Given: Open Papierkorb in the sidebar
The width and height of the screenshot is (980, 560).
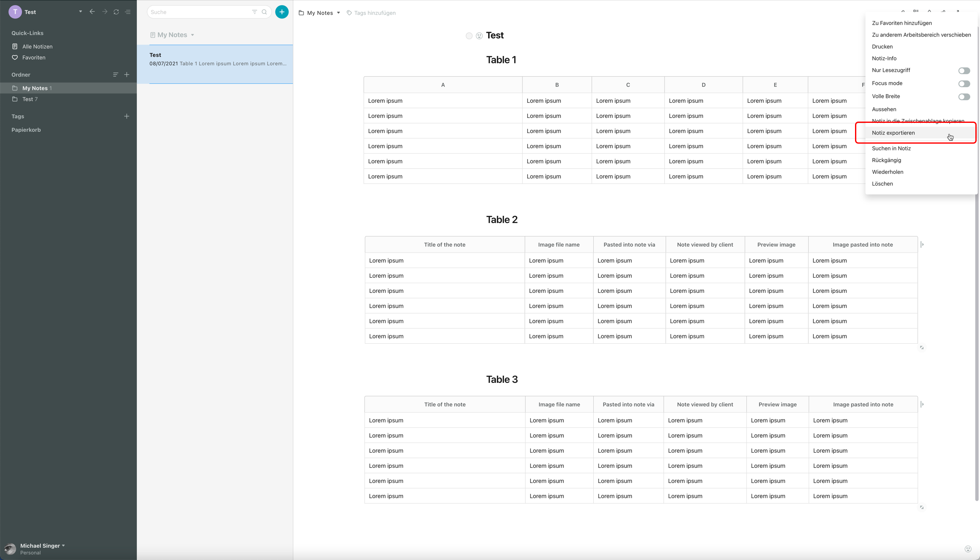Looking at the screenshot, I should [x=26, y=130].
